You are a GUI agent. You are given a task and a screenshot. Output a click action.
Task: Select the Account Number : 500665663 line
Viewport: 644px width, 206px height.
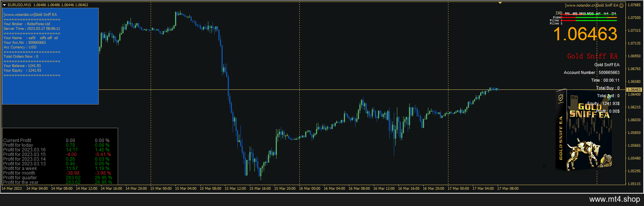coord(591,72)
